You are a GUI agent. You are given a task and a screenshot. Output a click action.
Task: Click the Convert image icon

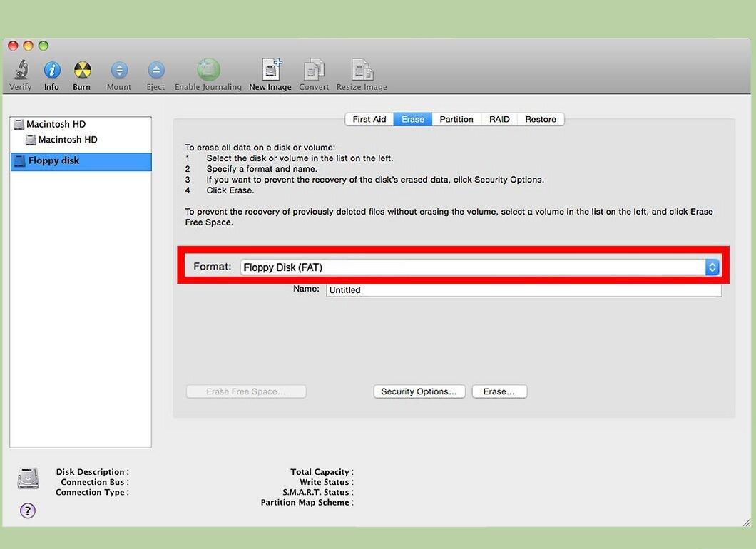tap(314, 71)
